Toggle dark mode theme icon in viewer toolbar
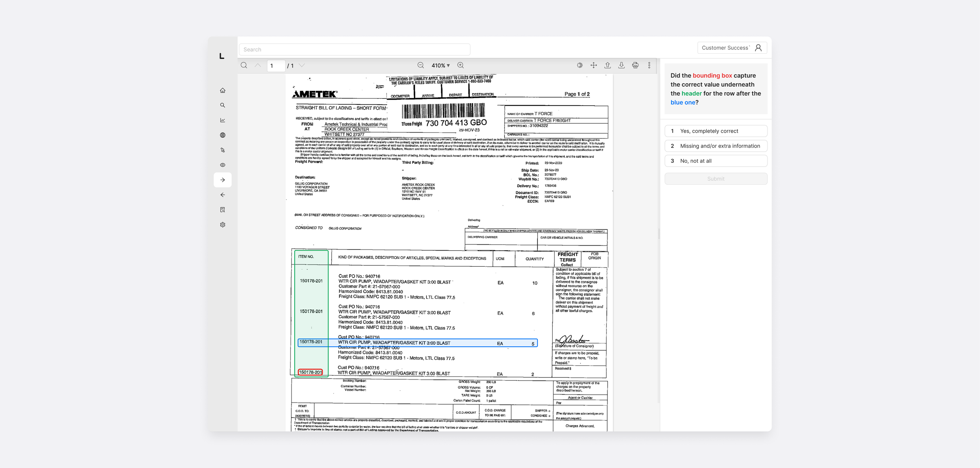 (580, 65)
